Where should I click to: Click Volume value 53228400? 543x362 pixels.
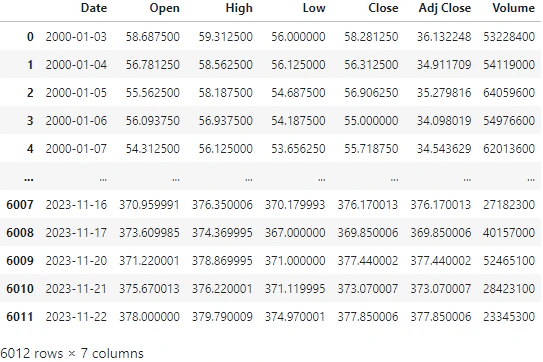pos(509,37)
